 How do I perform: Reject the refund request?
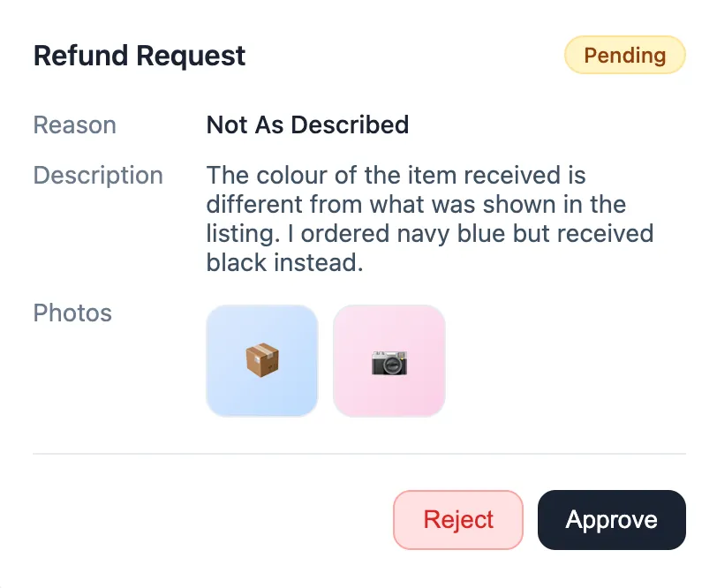458,520
